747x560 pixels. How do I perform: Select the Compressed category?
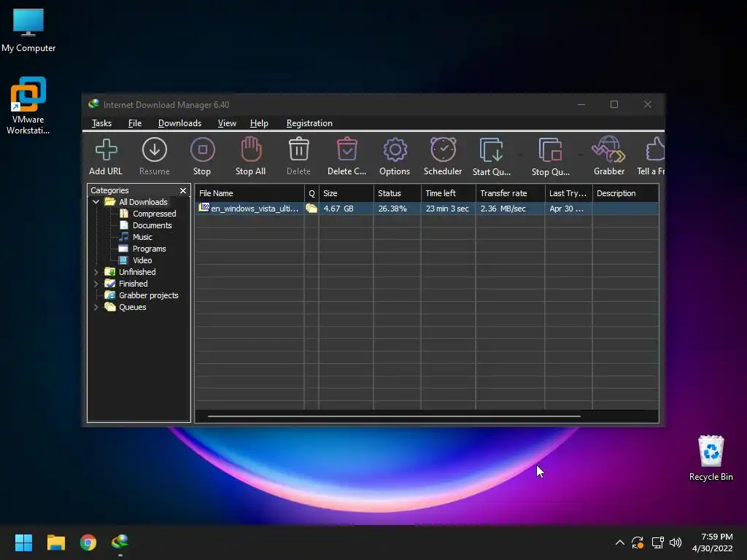tap(155, 214)
